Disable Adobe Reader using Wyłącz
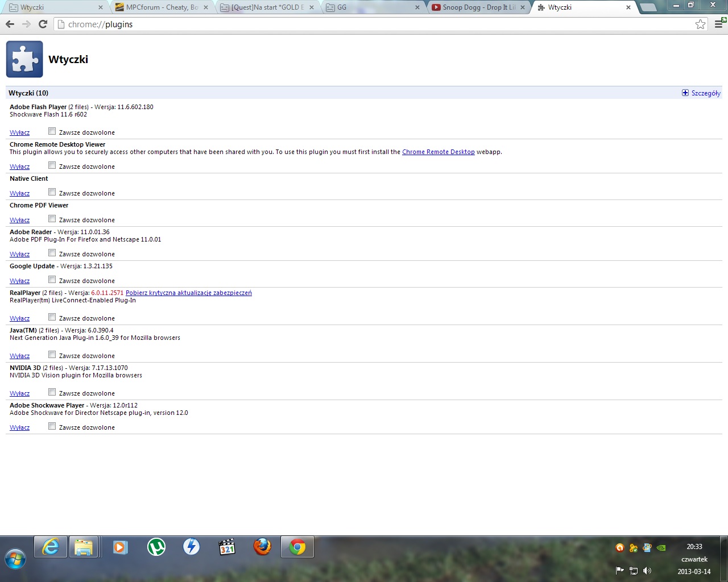728x582 pixels. 19,254
